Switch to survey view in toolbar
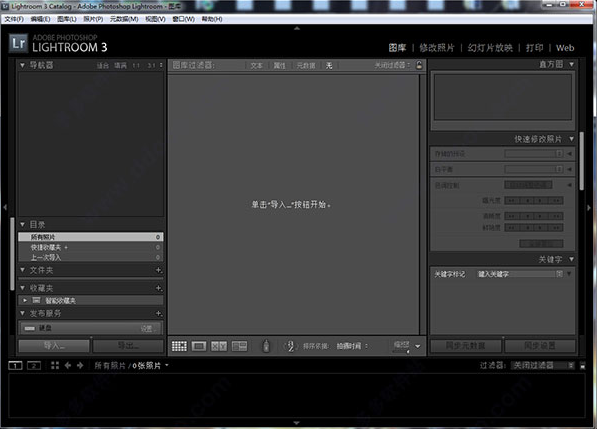Viewport: 597px width, 429px height. pos(239,346)
